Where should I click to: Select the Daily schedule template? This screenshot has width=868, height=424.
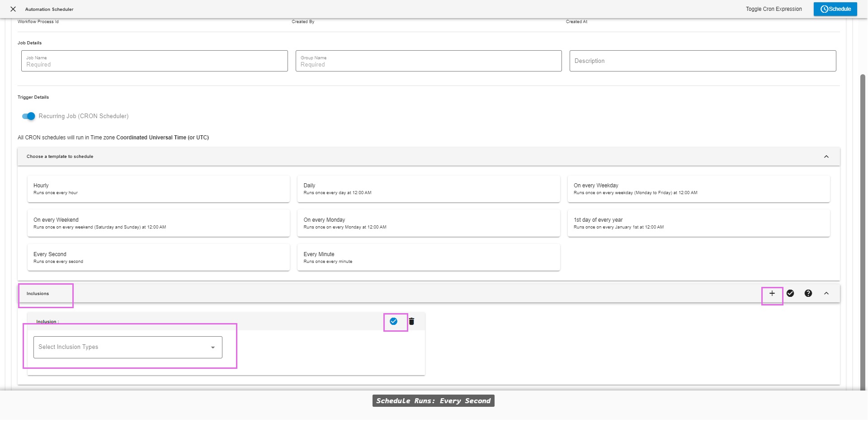click(428, 189)
